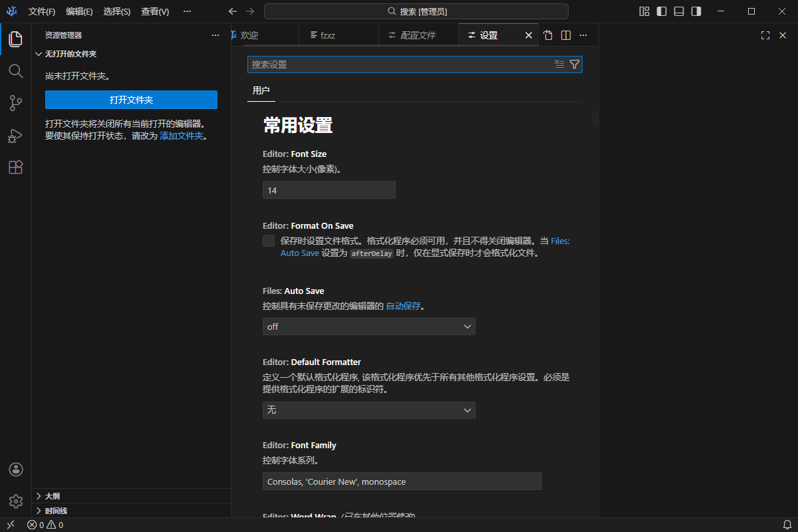Enable the Format On Save checkbox

pyautogui.click(x=268, y=241)
